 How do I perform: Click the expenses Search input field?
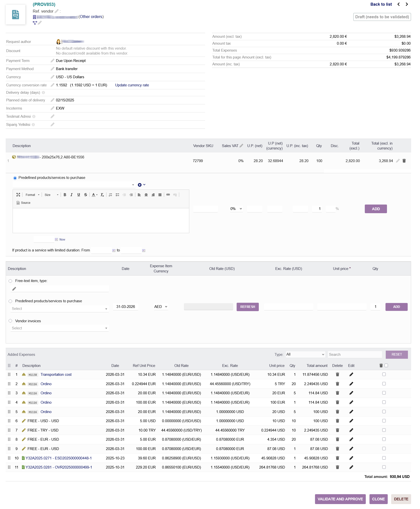354,355
